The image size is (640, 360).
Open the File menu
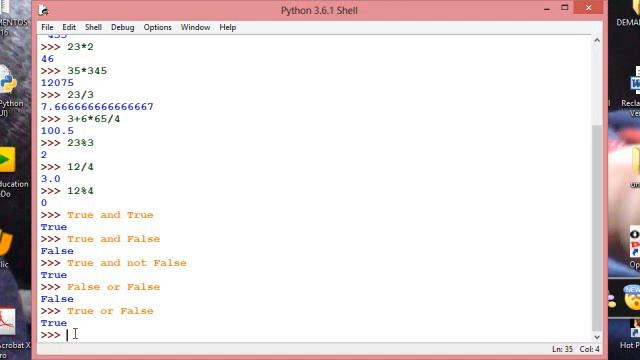click(47, 27)
